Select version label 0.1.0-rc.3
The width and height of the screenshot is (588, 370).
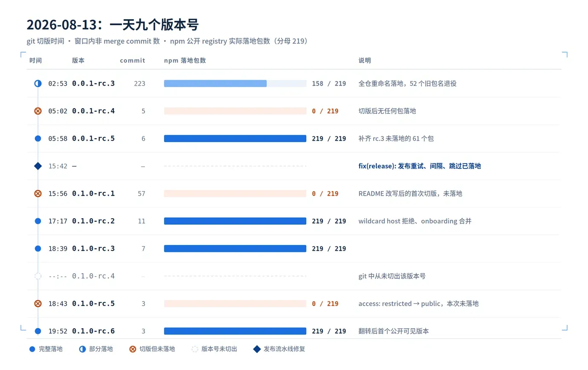(93, 249)
